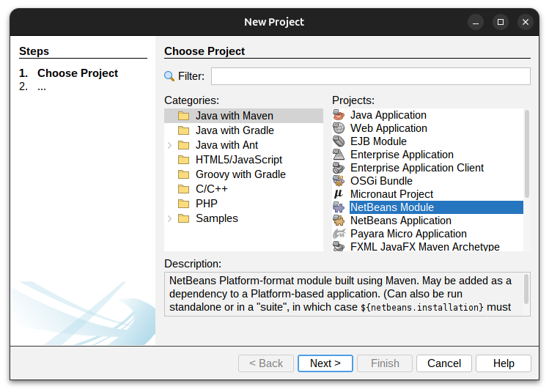This screenshot has height=392, width=549.
Task: Expand the Samples category node
Action: tap(170, 218)
